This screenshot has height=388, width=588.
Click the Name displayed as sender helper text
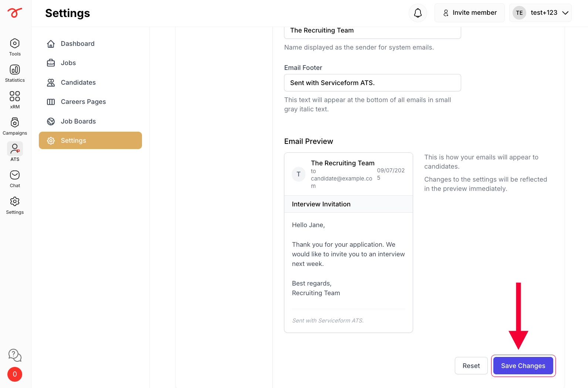tap(359, 47)
